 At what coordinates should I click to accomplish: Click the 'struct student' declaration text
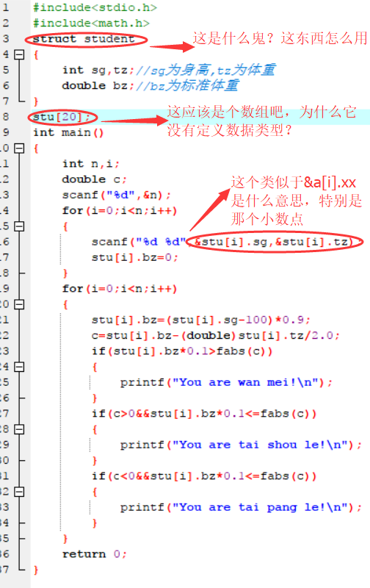tap(84, 39)
